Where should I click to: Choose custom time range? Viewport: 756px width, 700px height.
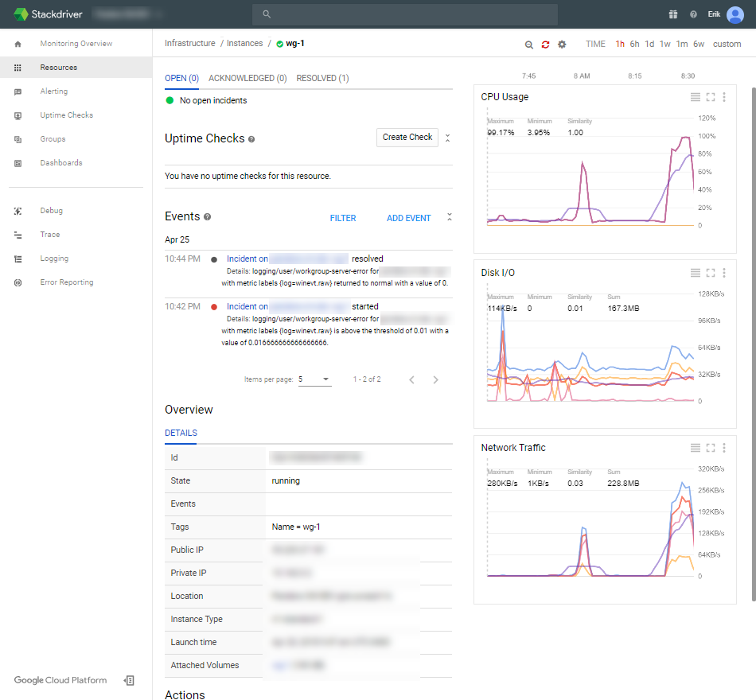pos(727,44)
